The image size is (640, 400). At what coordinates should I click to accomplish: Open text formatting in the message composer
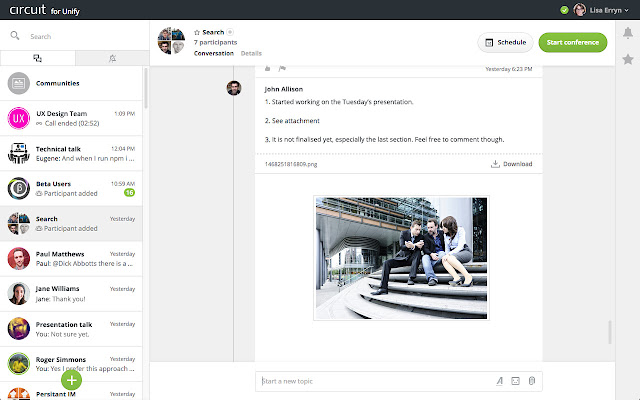pyautogui.click(x=499, y=381)
